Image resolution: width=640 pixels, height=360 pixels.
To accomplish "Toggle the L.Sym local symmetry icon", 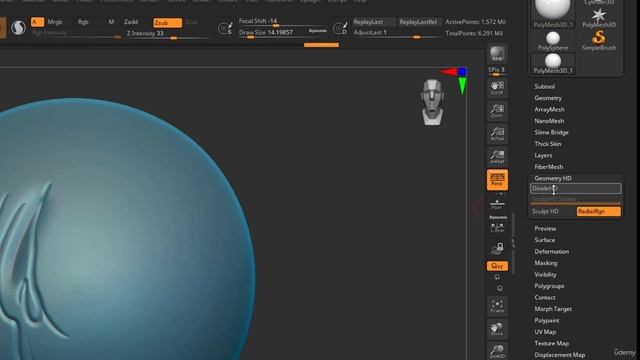I will (x=497, y=228).
